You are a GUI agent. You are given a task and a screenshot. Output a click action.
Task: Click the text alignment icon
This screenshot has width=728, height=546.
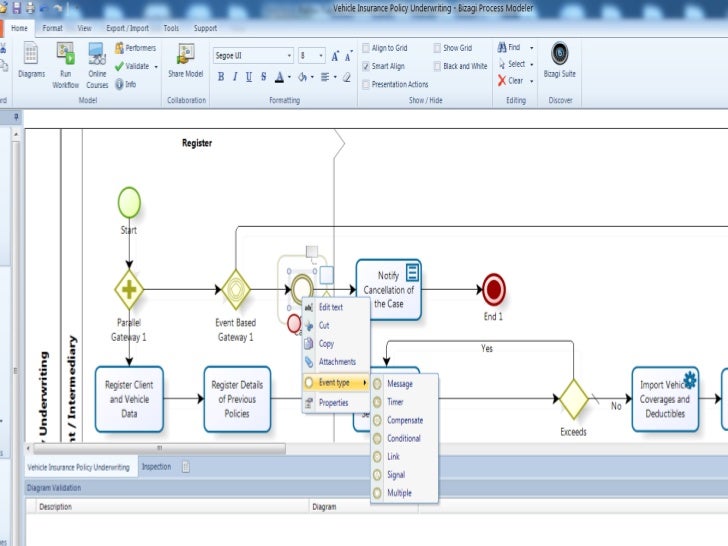click(325, 77)
